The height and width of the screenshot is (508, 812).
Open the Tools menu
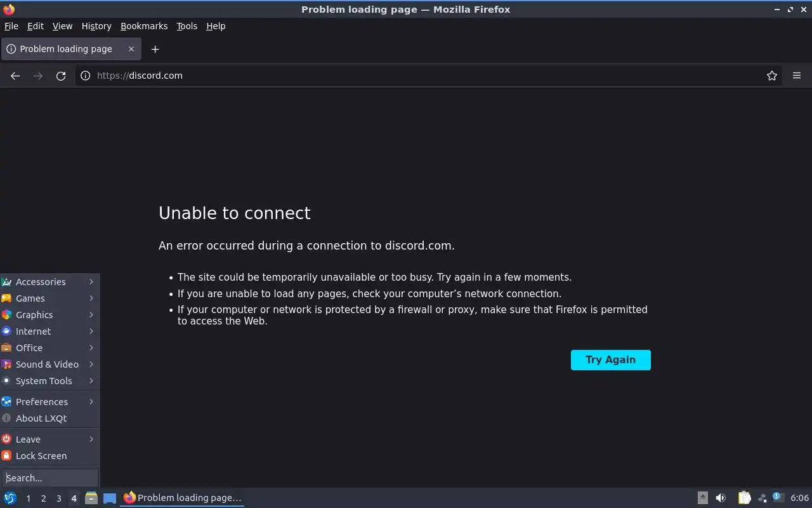[x=187, y=26]
